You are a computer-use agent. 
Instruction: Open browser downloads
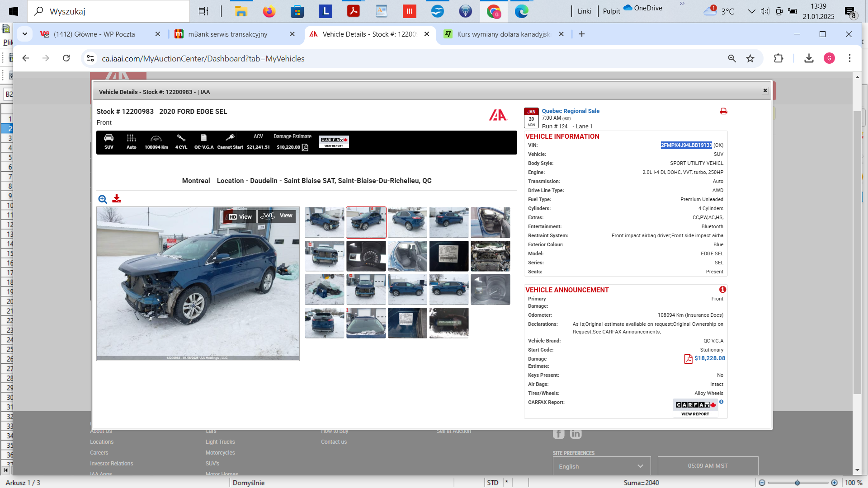tap(809, 58)
